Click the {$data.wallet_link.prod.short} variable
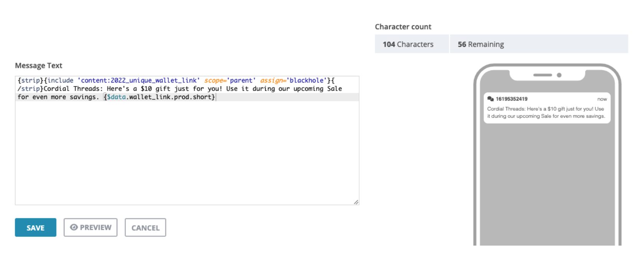Image resolution: width=644 pixels, height=274 pixels. (x=159, y=97)
